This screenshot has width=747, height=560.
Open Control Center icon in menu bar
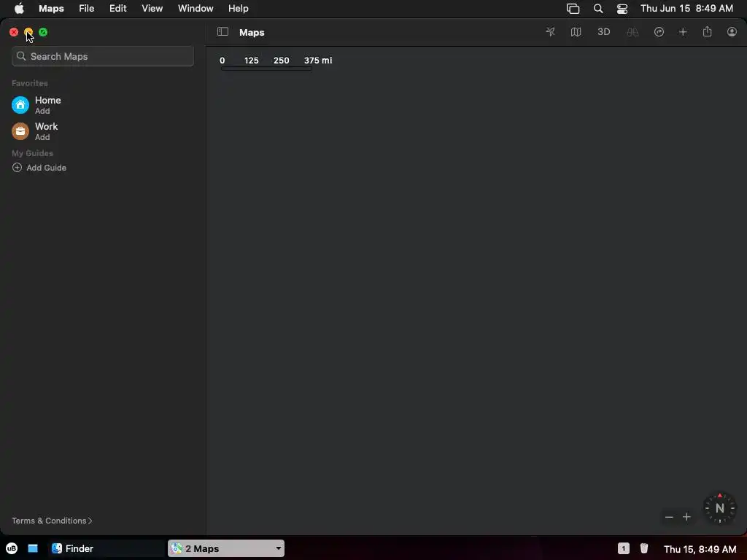pyautogui.click(x=622, y=9)
